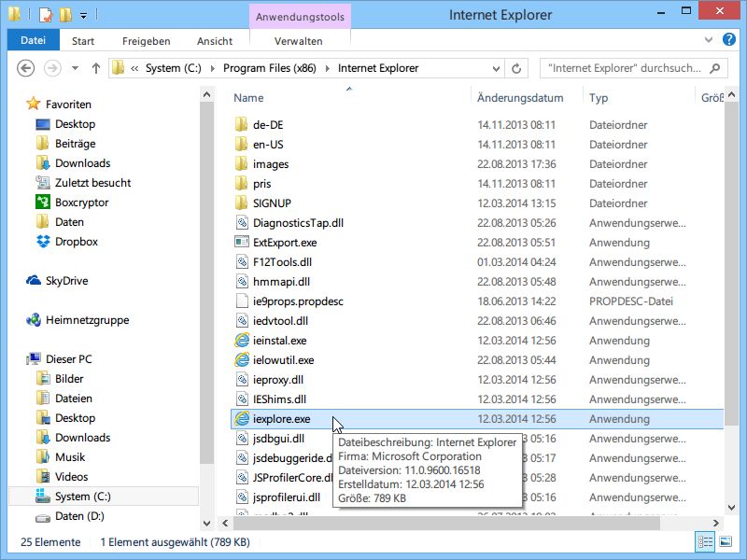Image resolution: width=747 pixels, height=560 pixels.
Task: Open Boxcryptor in navigation pane
Action: 81,203
